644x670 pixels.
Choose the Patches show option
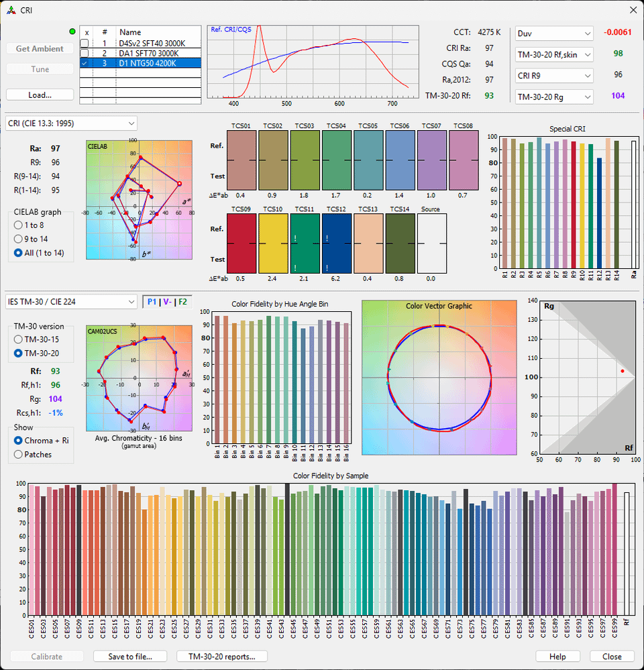tap(18, 454)
